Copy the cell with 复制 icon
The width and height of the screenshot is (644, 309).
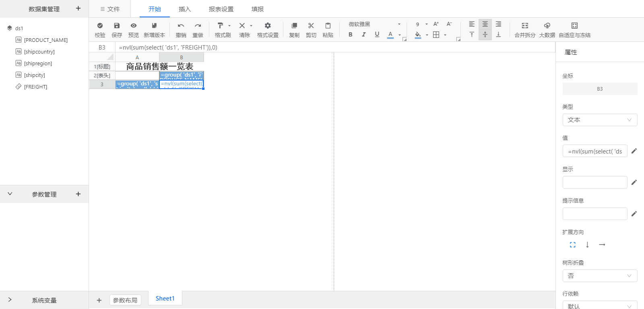(x=294, y=25)
